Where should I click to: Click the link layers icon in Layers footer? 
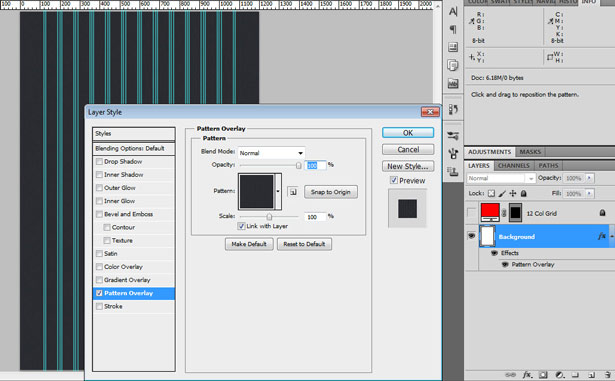[x=510, y=375]
